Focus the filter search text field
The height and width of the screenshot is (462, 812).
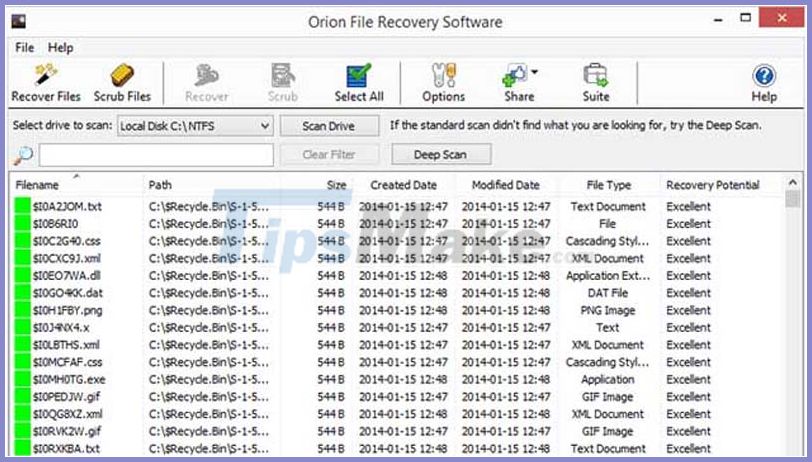156,155
